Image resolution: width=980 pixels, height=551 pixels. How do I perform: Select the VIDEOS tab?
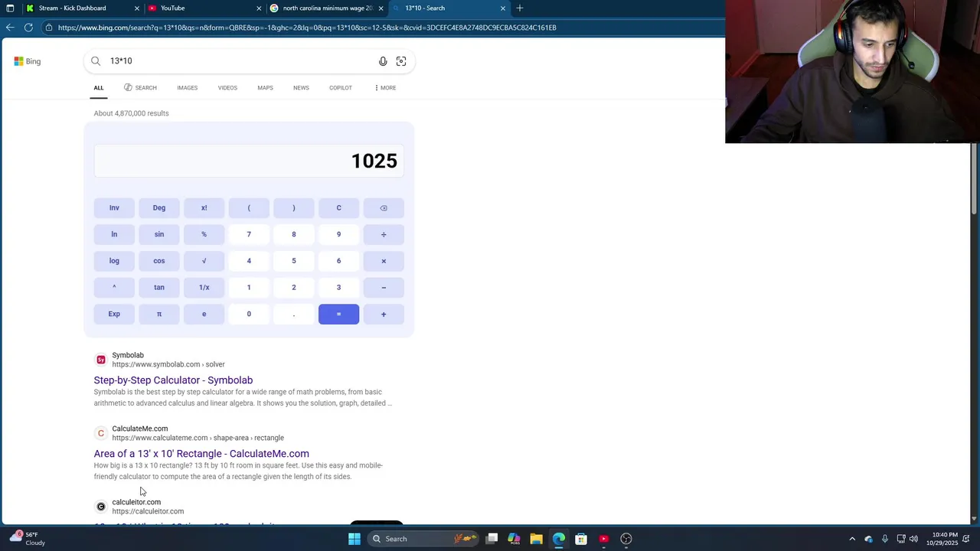point(227,88)
